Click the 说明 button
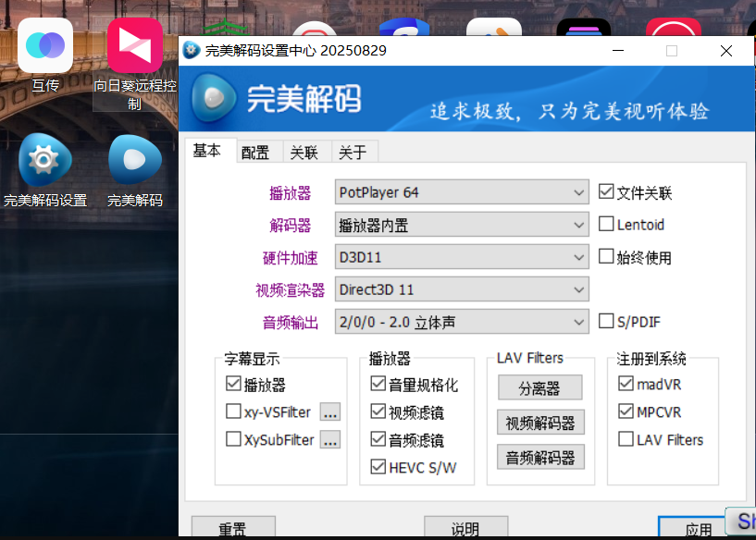756x540 pixels. [x=465, y=527]
